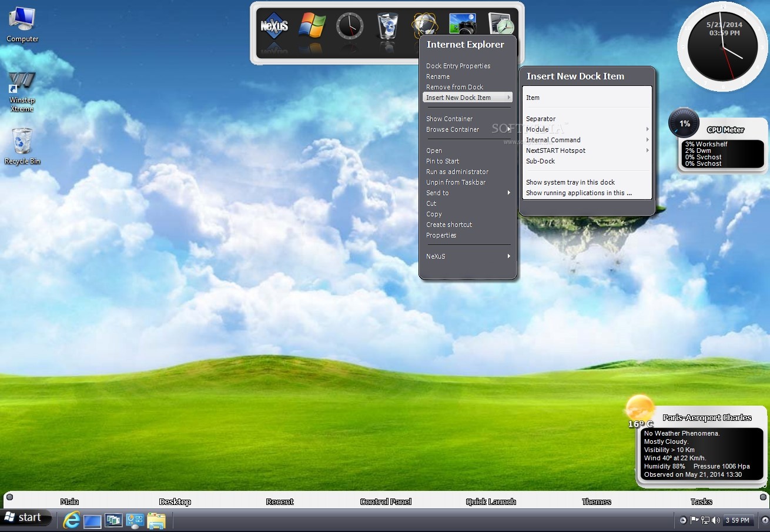Viewport: 770px width, 532px height.
Task: Click the analog clock desktop widget
Action: point(722,46)
